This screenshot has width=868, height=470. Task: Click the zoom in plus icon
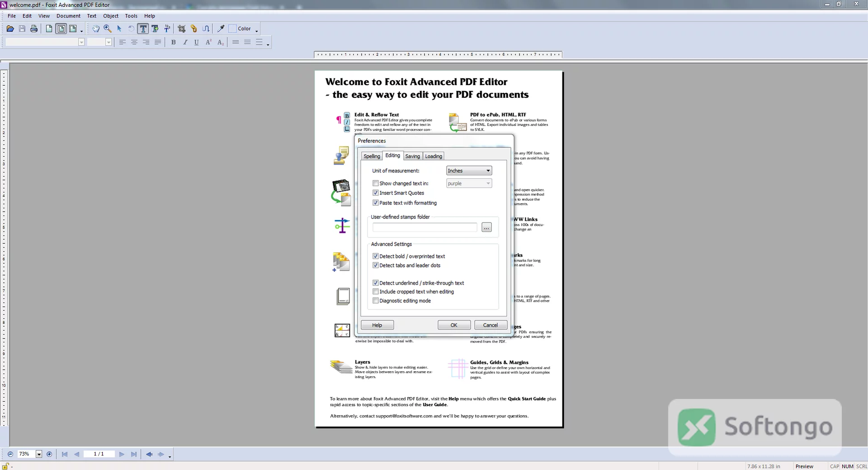[49, 454]
